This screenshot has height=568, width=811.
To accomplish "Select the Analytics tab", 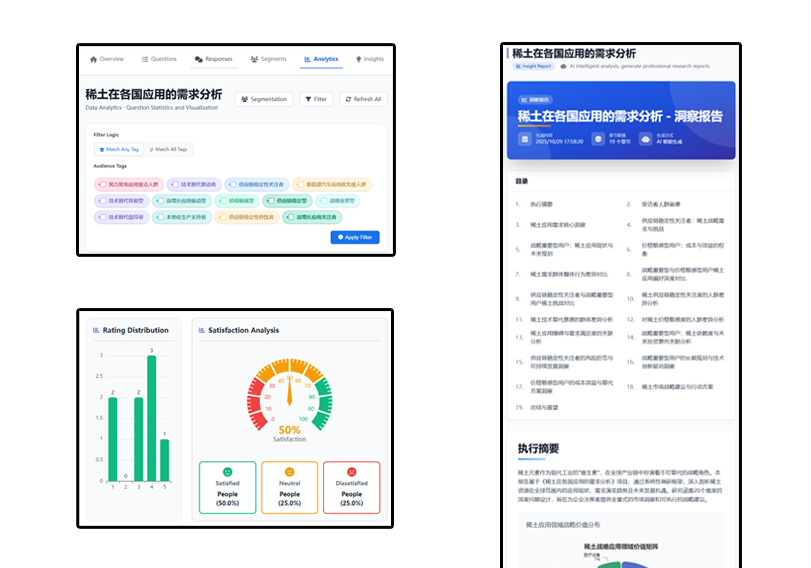I will point(321,59).
